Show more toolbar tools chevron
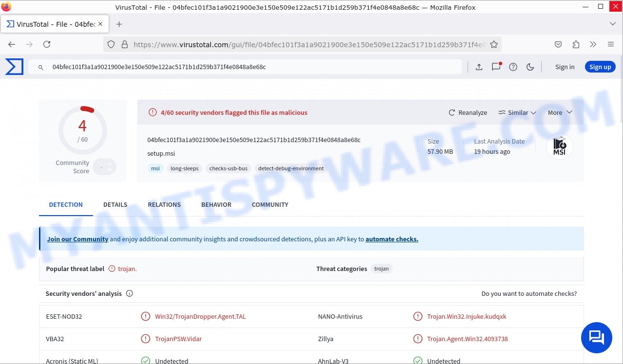 click(x=593, y=44)
